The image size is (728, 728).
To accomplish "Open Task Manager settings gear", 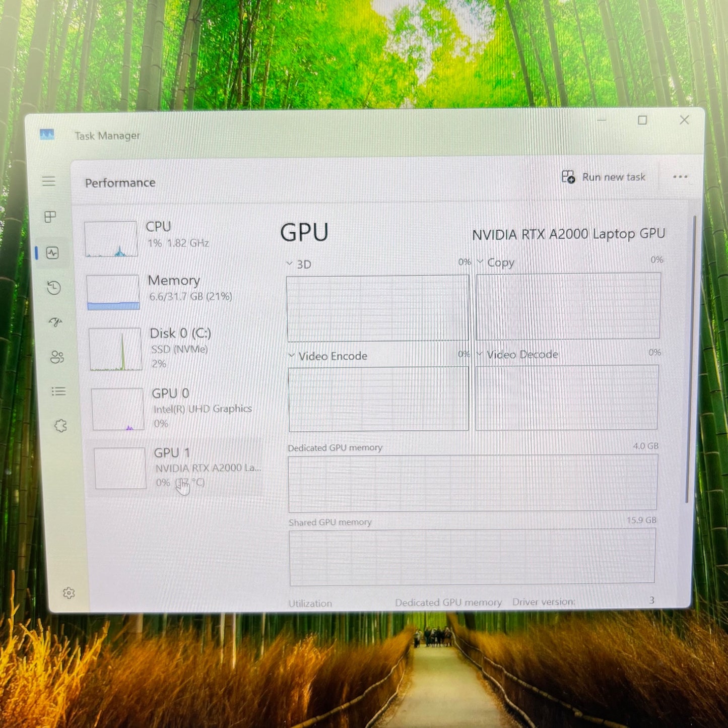I will (x=69, y=593).
